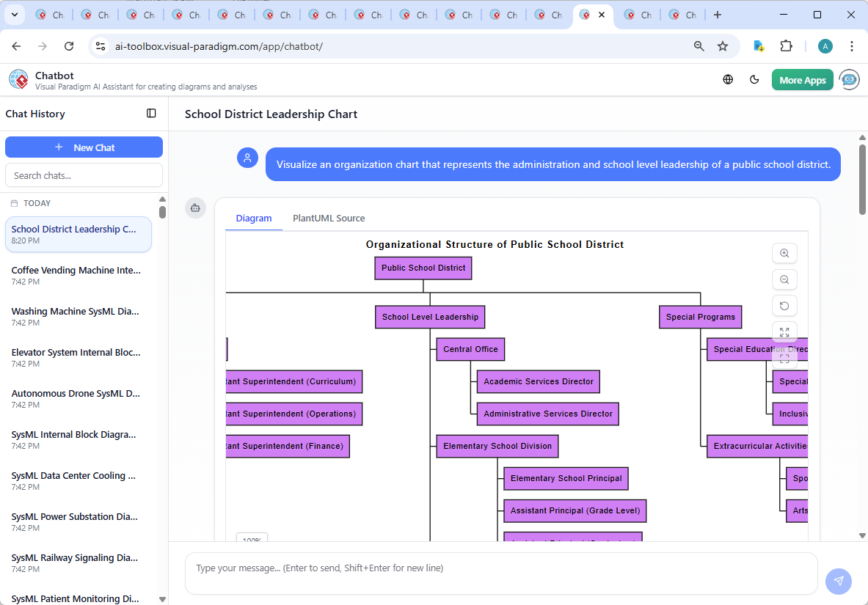Click the chatbot mascot icon

tap(849, 79)
